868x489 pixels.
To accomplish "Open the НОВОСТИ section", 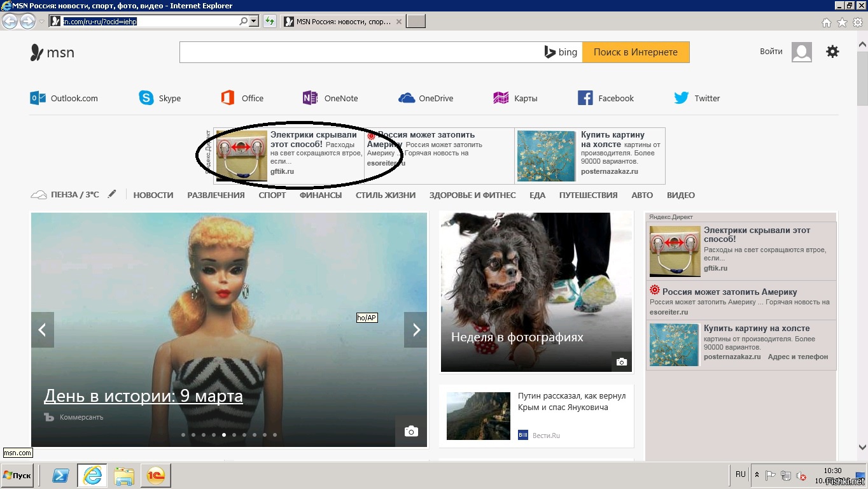I will click(153, 195).
